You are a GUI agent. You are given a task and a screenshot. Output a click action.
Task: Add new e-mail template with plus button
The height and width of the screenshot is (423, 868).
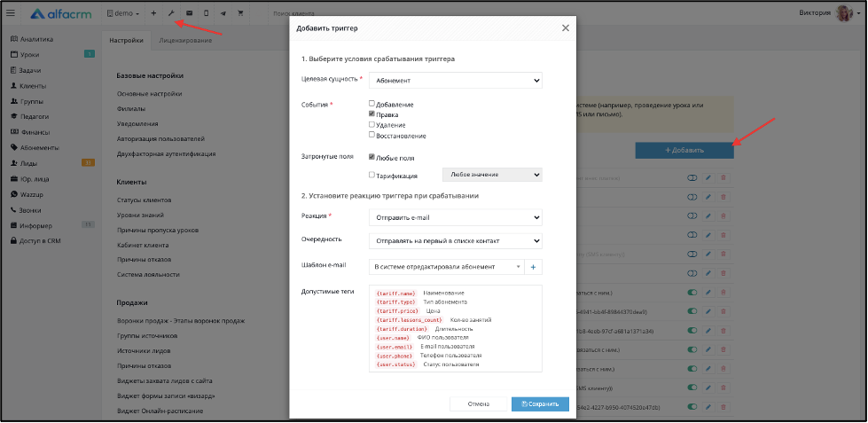click(x=534, y=267)
